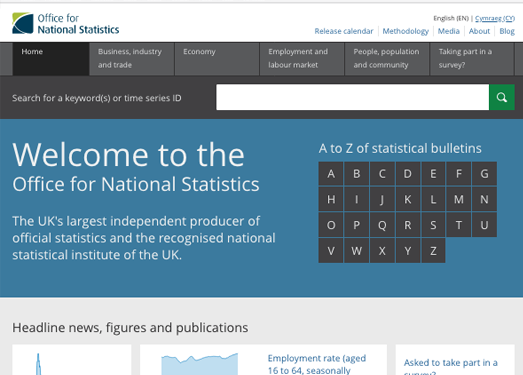The width and height of the screenshot is (523, 375).
Task: Select letter V in bulletins A to Z
Action: click(331, 251)
